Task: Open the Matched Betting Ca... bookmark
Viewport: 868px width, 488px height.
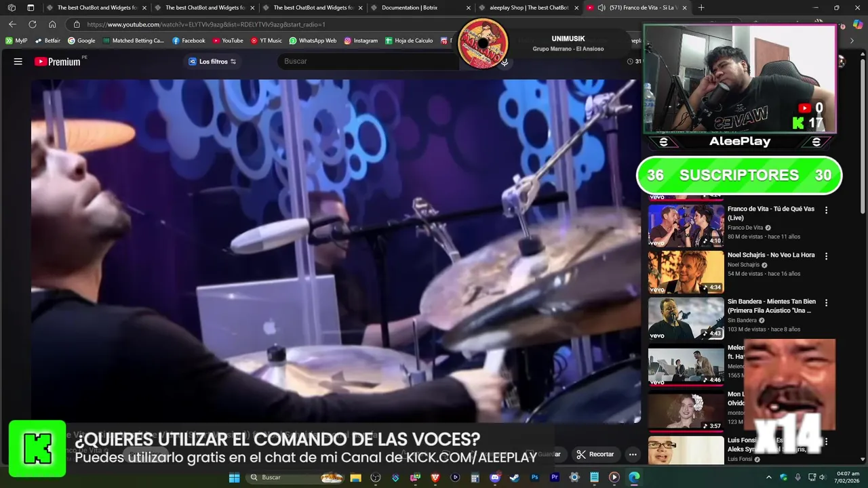Action: coord(134,41)
